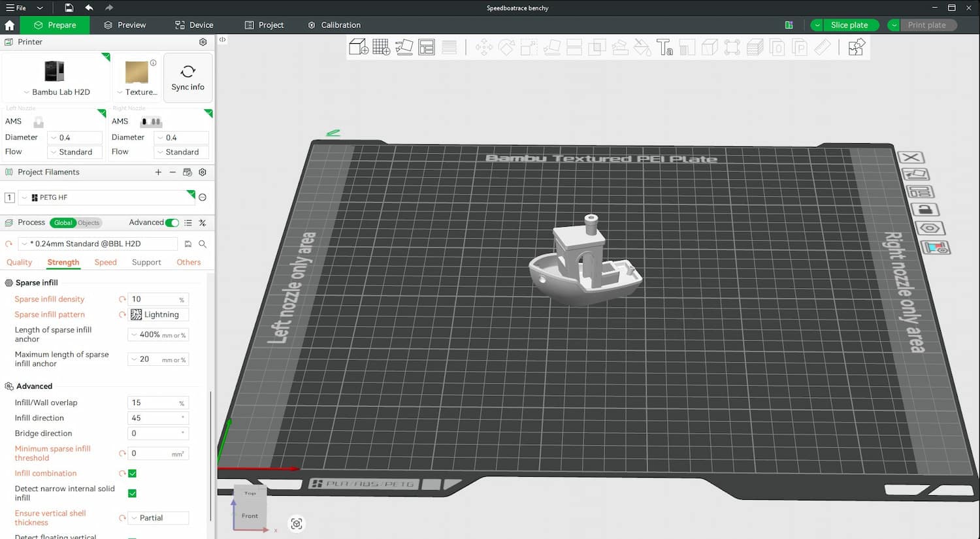The height and width of the screenshot is (539, 980).
Task: Lock the plate with the padlock icon
Action: [x=924, y=210]
